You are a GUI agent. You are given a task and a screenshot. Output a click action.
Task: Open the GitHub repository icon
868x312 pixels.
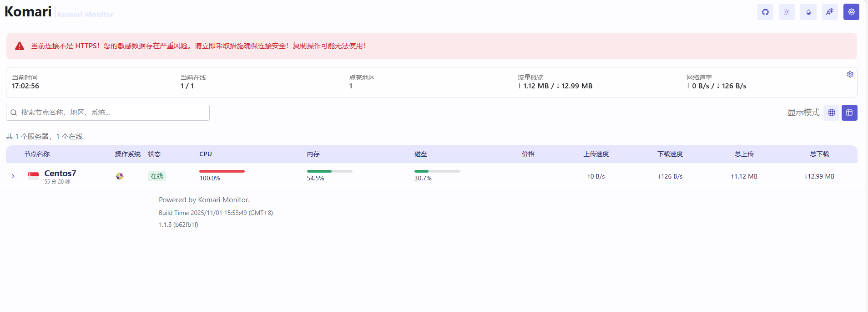click(x=765, y=12)
